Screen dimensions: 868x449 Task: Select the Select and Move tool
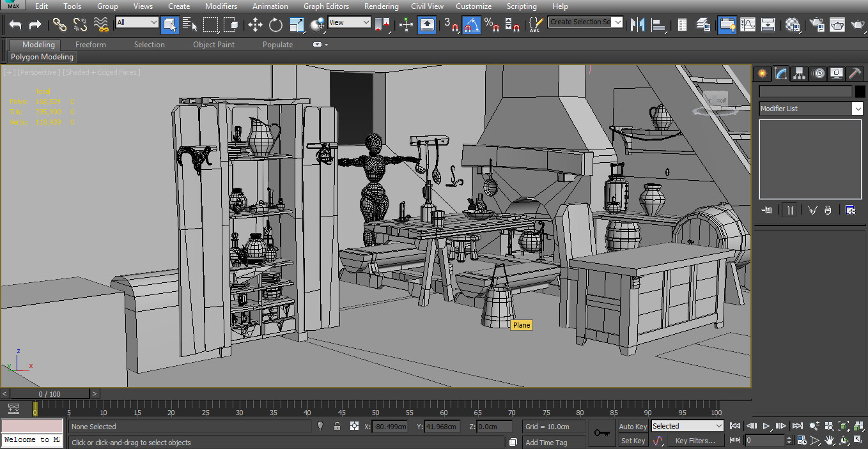[255, 24]
